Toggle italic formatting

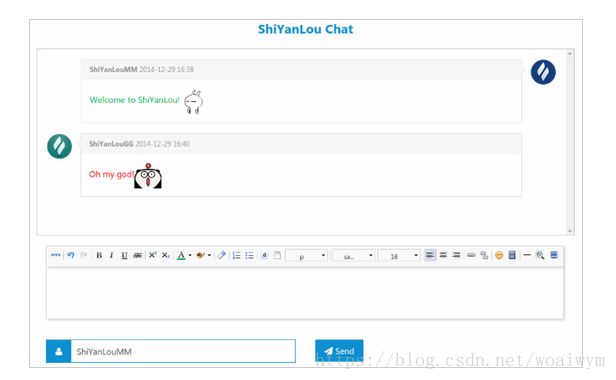(112, 255)
